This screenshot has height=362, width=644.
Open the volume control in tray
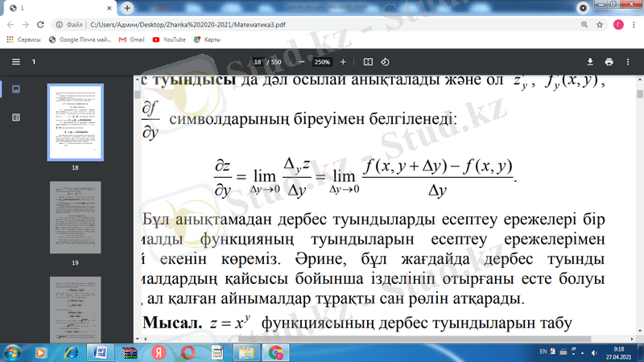pos(594,352)
